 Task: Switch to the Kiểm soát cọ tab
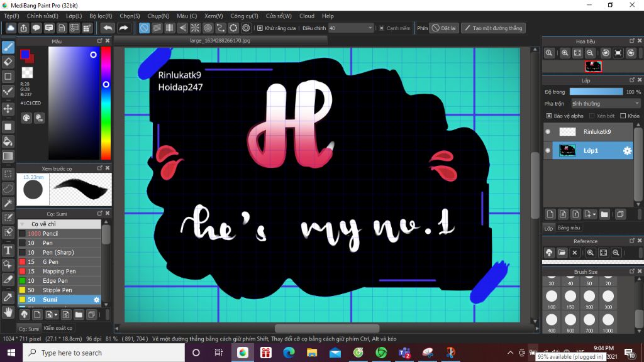[58, 328]
